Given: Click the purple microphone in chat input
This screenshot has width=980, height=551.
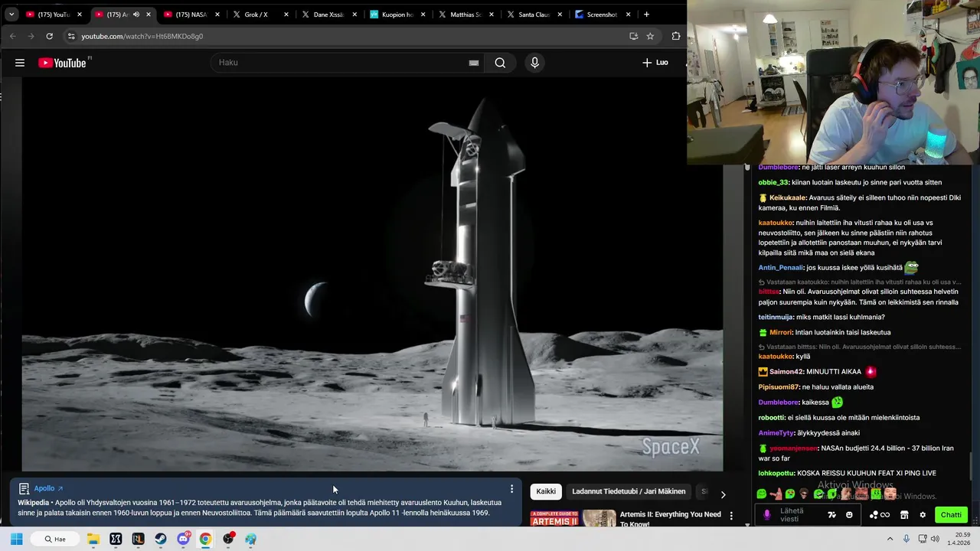Looking at the screenshot, I should 767,515.
